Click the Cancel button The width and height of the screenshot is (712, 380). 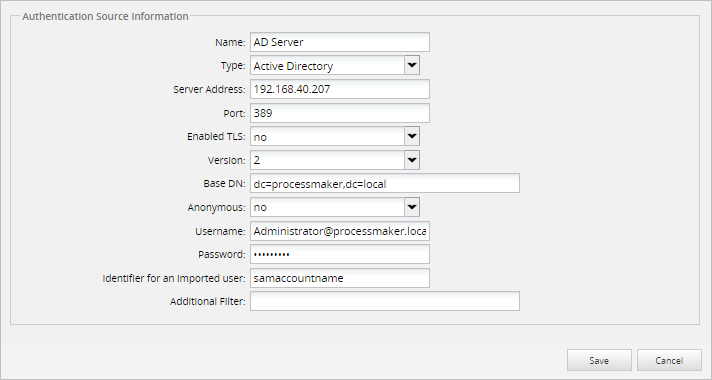(x=669, y=360)
